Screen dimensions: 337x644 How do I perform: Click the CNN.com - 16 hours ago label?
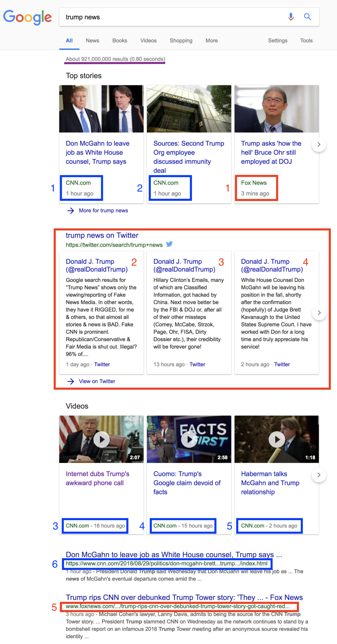[95, 526]
